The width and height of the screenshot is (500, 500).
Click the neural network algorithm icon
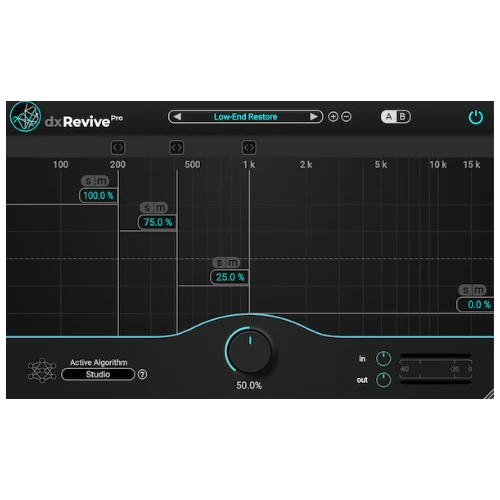coord(42,370)
